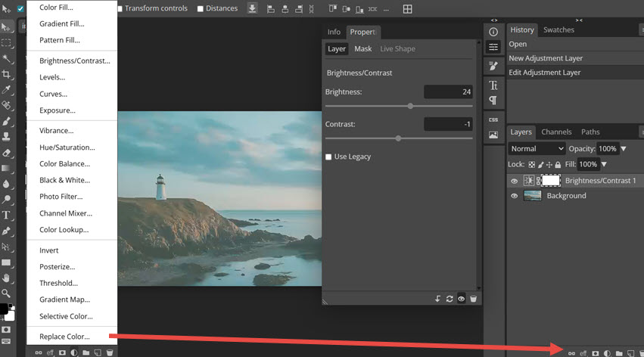Screen dimensions: 644x357
Task: Open the CSS panel icon
Action: click(493, 120)
